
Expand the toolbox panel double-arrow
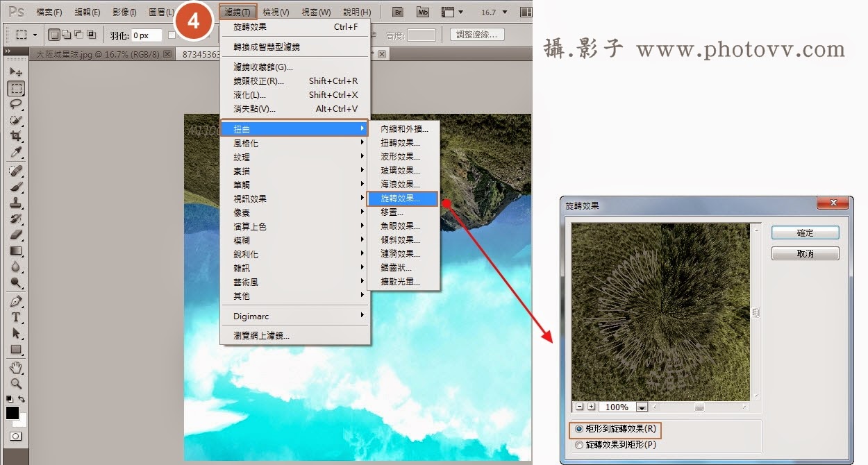coord(8,51)
